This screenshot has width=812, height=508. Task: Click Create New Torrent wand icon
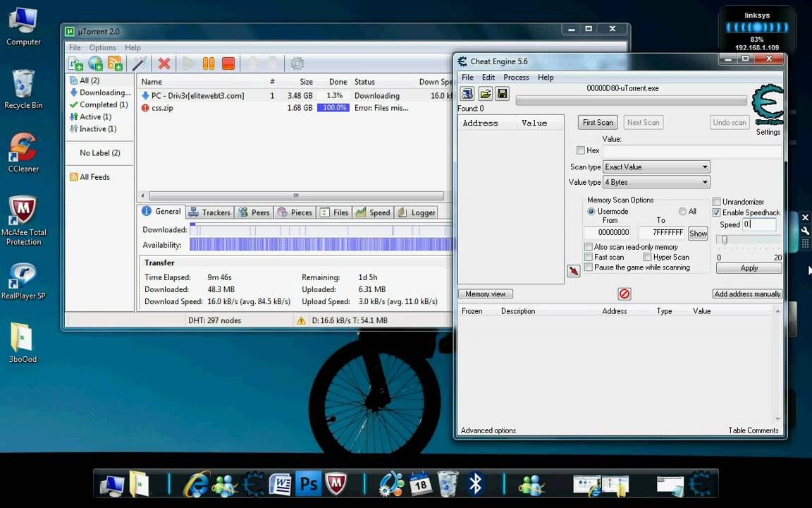(140, 64)
